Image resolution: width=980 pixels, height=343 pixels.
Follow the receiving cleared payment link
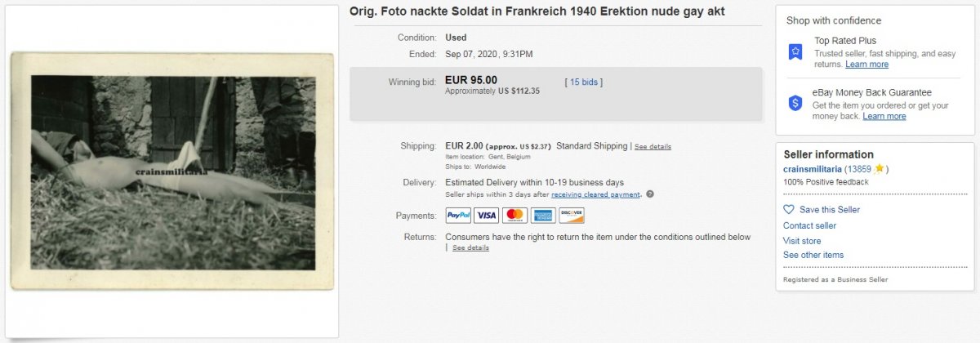595,194
